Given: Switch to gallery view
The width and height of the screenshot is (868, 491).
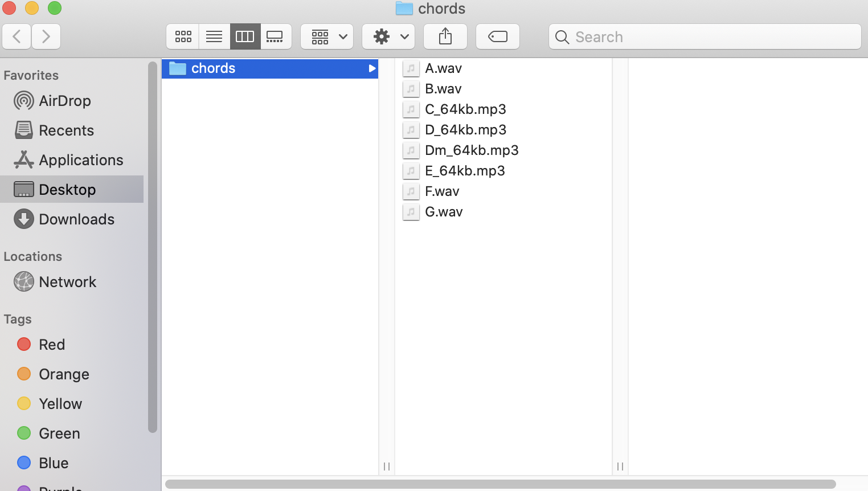Looking at the screenshot, I should [276, 36].
